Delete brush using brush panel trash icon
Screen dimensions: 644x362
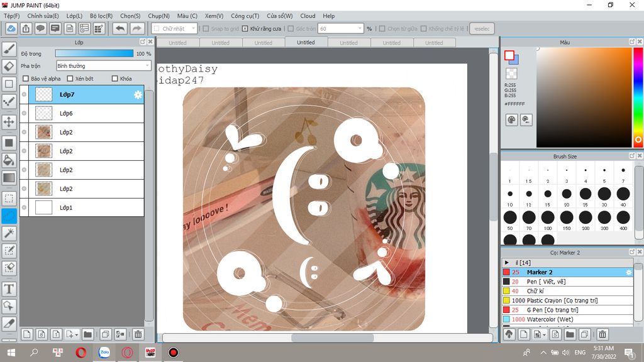(x=602, y=334)
